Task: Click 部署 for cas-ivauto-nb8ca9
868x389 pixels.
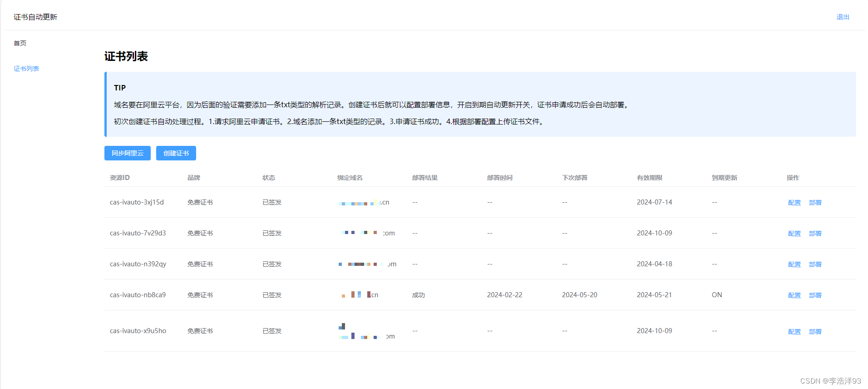Action: tap(815, 295)
